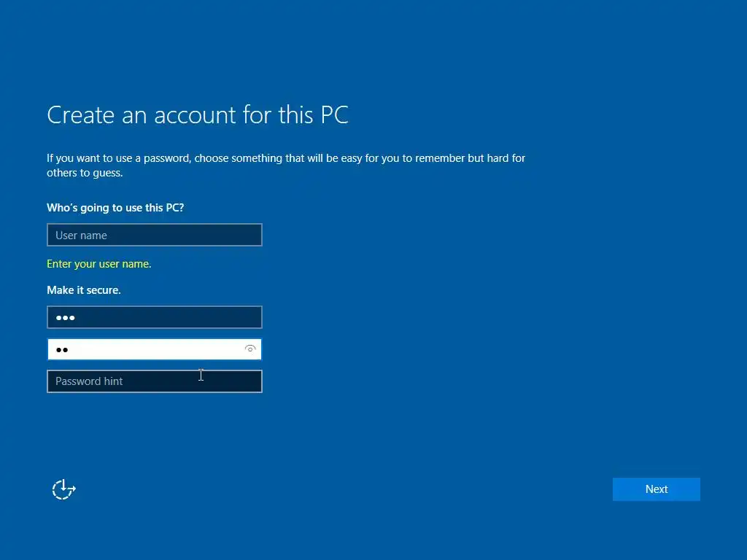Open the Ease of Access icon
The height and width of the screenshot is (560, 747).
click(x=64, y=489)
